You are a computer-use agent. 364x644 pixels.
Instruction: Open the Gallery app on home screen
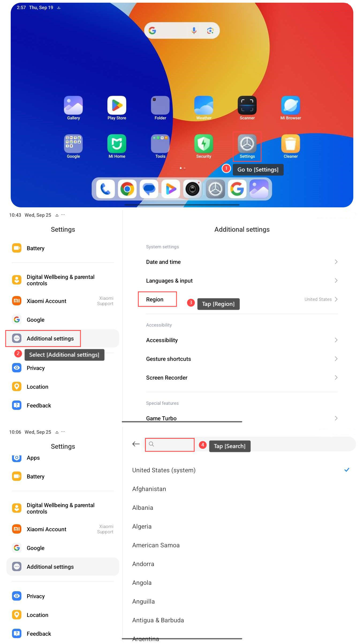(73, 106)
